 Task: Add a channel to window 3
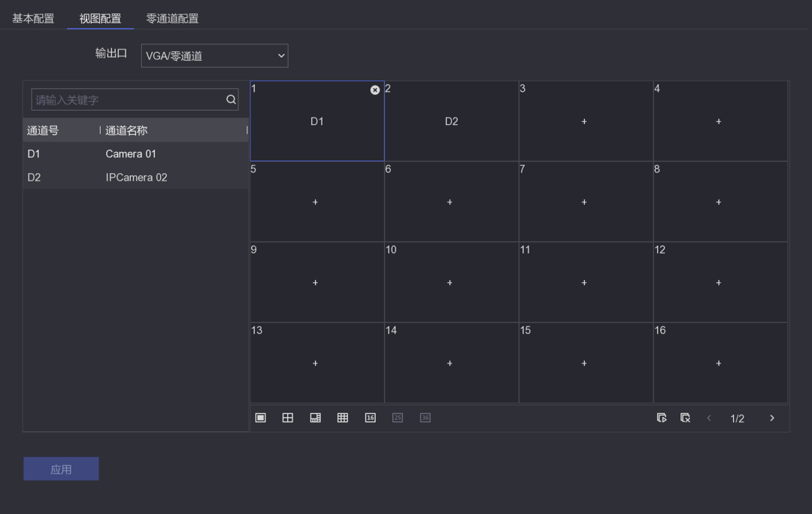584,121
